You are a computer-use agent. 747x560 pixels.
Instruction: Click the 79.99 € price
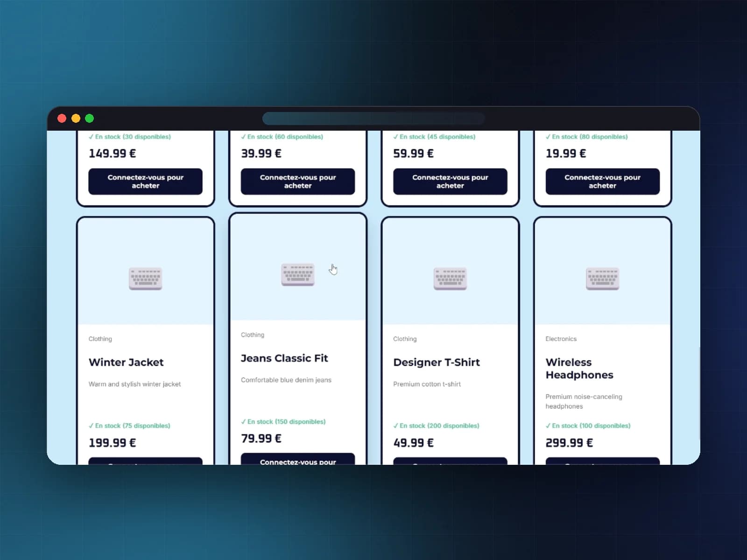pos(261,439)
